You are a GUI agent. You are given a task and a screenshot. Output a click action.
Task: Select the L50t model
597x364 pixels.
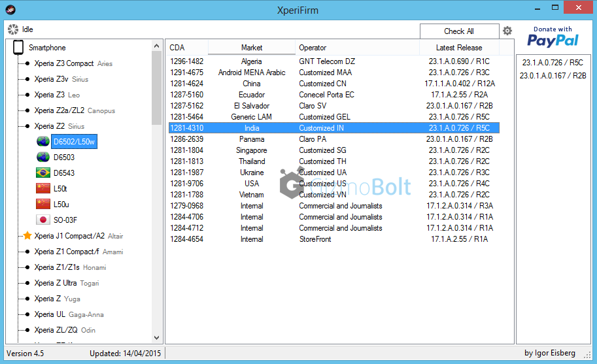pyautogui.click(x=60, y=188)
